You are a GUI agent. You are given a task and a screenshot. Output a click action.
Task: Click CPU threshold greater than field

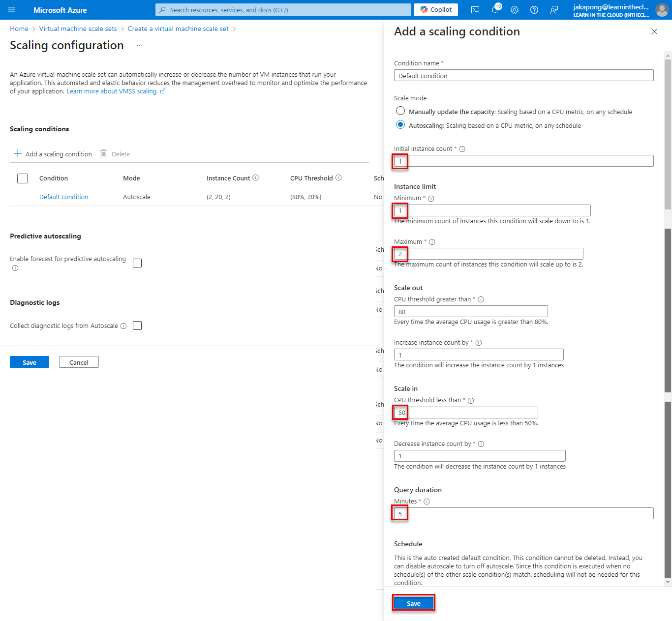(471, 311)
